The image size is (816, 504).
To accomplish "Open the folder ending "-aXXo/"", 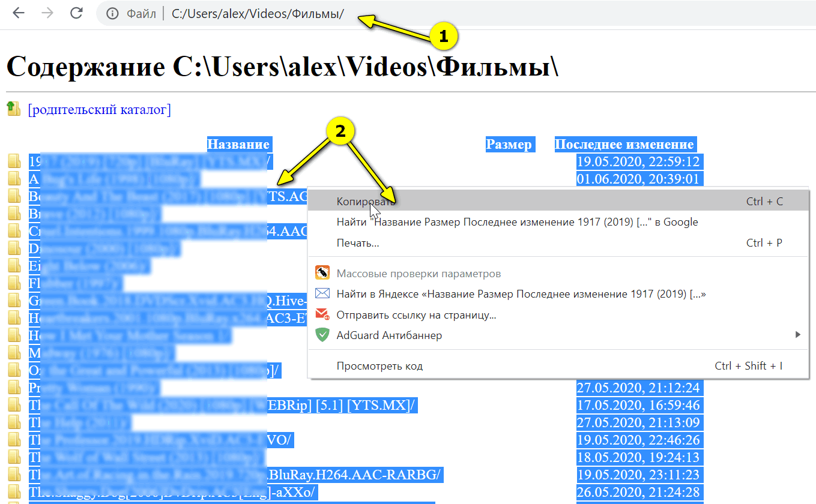I will click(172, 493).
